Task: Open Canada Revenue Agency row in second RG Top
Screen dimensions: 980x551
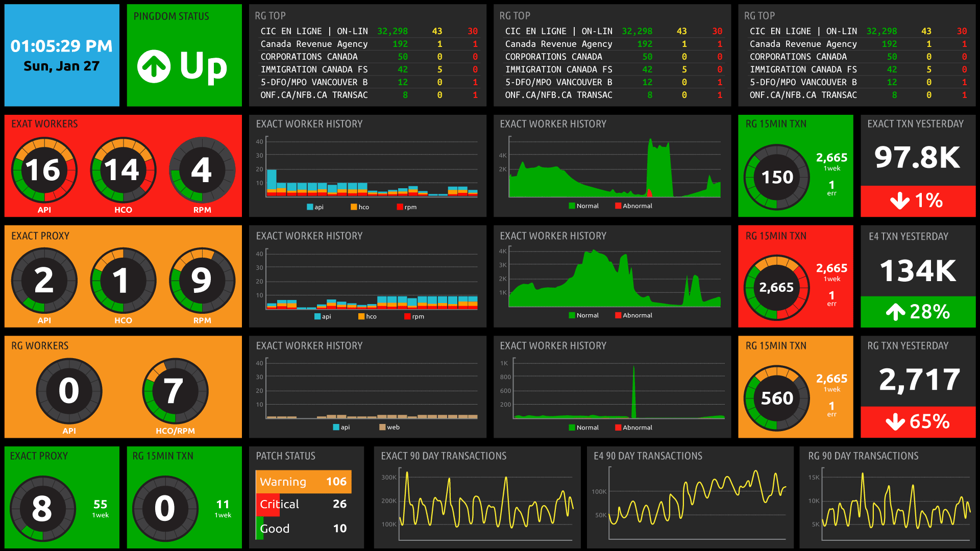Action: tap(558, 44)
